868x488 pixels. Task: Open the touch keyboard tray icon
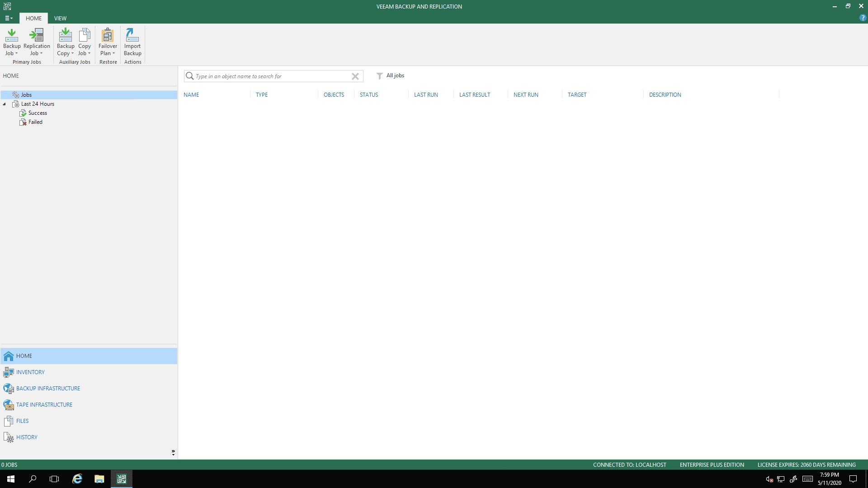[x=807, y=479]
